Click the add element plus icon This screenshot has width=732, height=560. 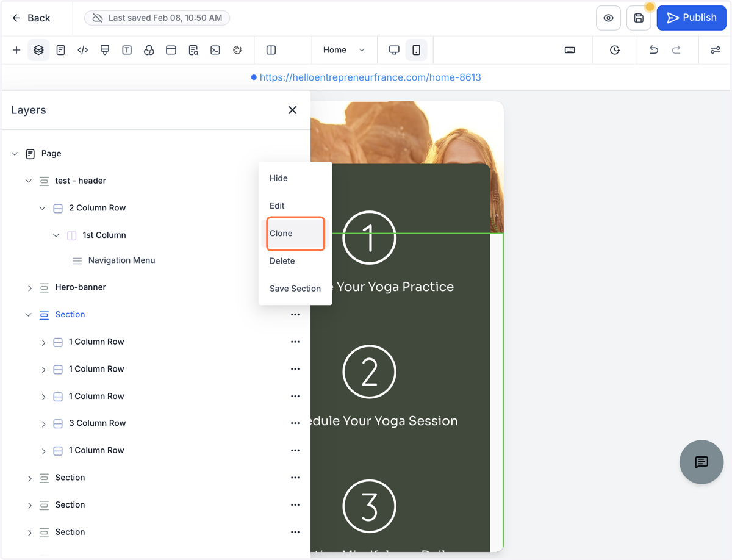[x=16, y=50]
